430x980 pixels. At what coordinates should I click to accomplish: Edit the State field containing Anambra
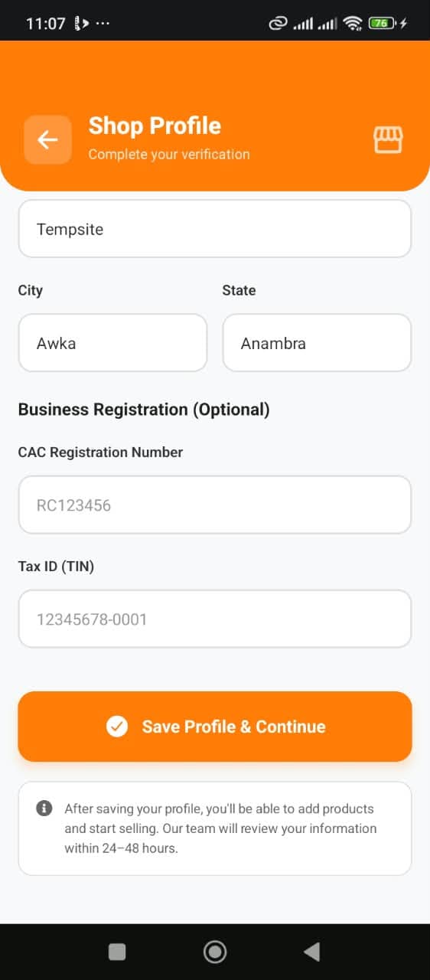click(317, 343)
